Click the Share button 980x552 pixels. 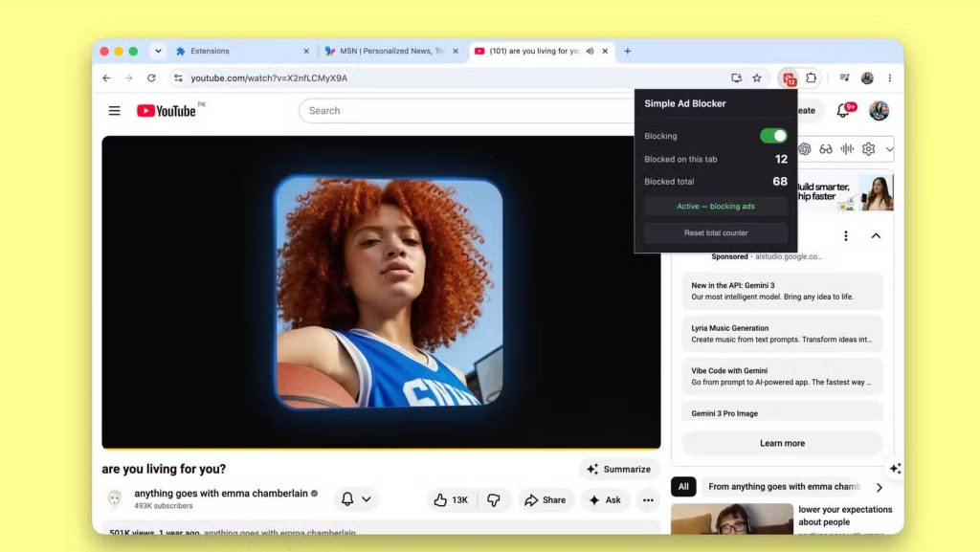(545, 499)
